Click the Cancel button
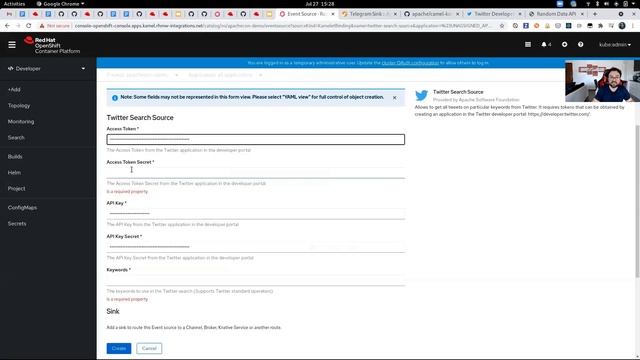 149,348
